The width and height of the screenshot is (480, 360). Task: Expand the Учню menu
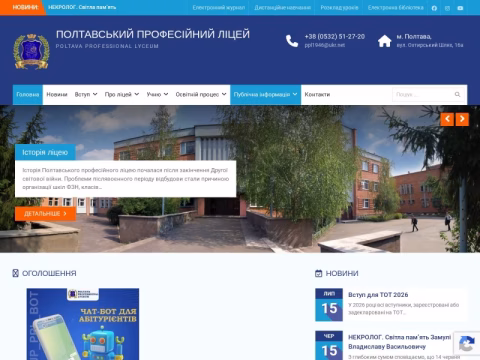tap(157, 95)
